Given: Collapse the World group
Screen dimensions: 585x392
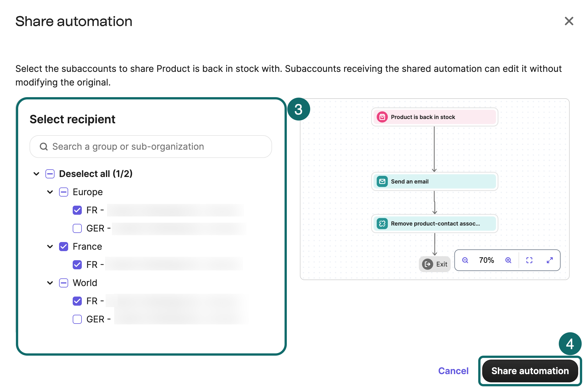Looking at the screenshot, I should tap(50, 283).
